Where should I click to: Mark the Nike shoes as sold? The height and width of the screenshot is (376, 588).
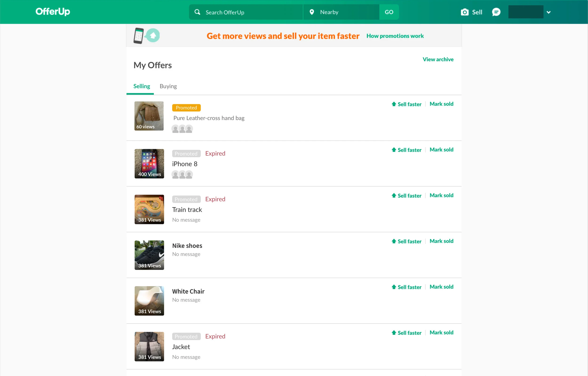pos(441,241)
